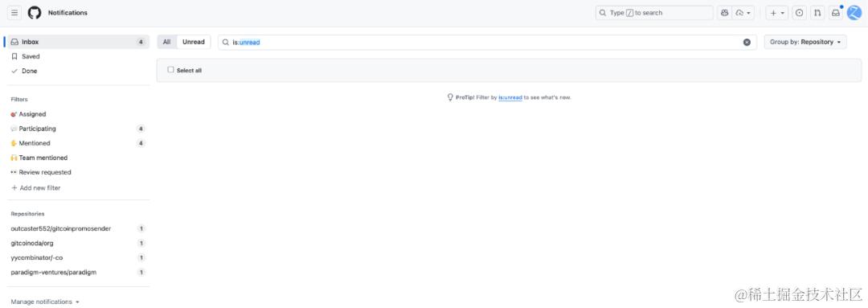Viewport: 868px width, 308px height.
Task: Click the is:unread filter input field
Action: tap(487, 42)
